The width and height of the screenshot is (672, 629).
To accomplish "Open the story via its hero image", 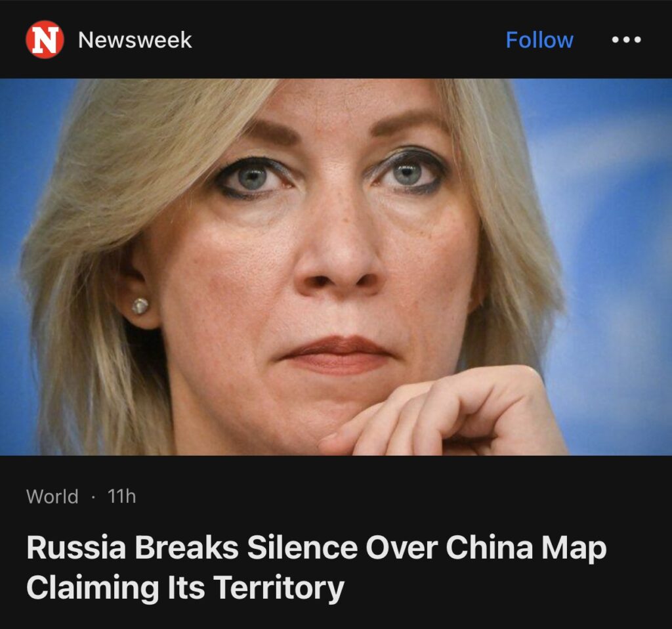I will (336, 267).
